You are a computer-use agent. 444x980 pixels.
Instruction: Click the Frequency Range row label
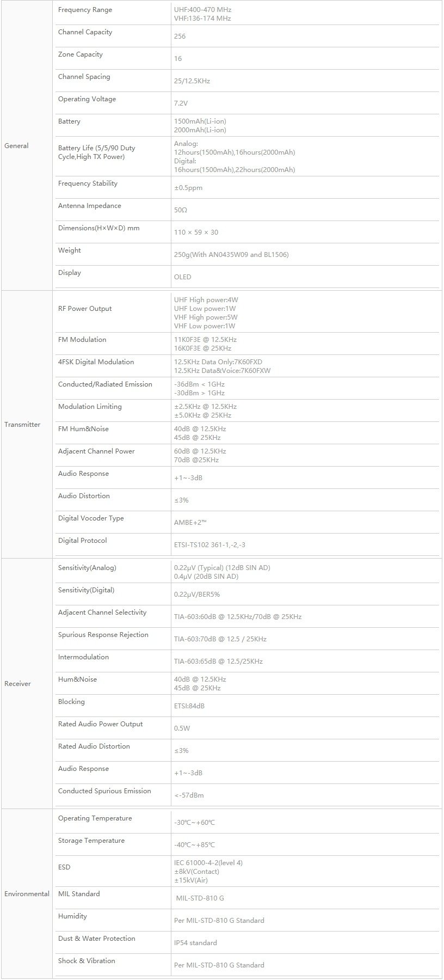point(85,10)
